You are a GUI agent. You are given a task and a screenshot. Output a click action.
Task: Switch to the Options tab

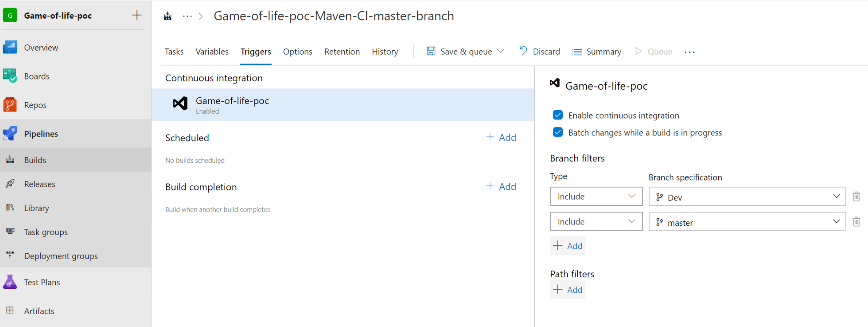coord(298,51)
